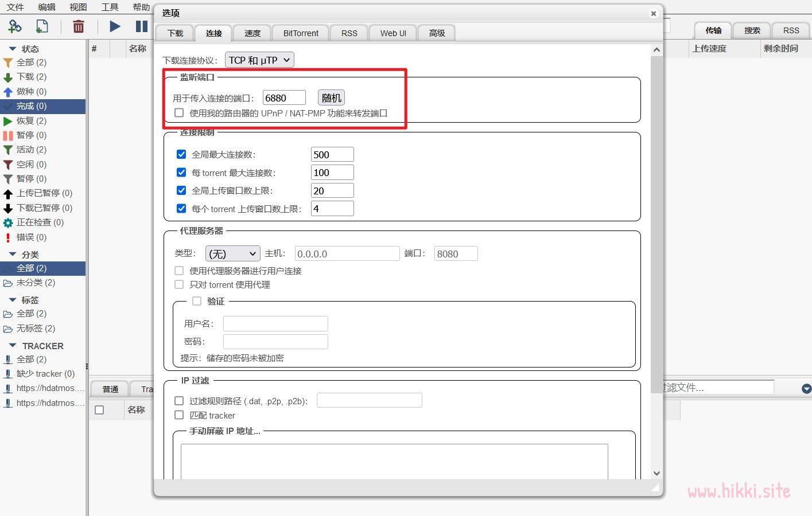Viewport: 812px width, 516px height.
Task: Enable UPnP / NAT-PMP port forwarding checkbox
Action: [x=179, y=112]
